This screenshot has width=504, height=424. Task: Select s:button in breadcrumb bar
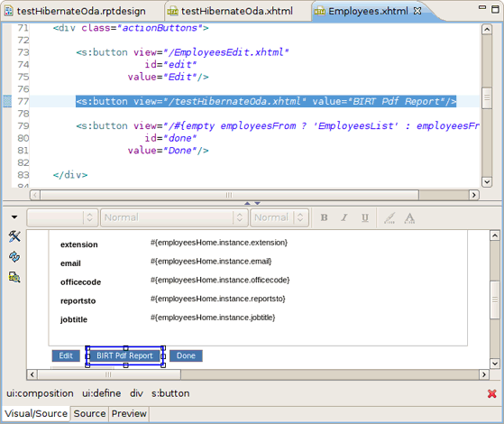170,393
